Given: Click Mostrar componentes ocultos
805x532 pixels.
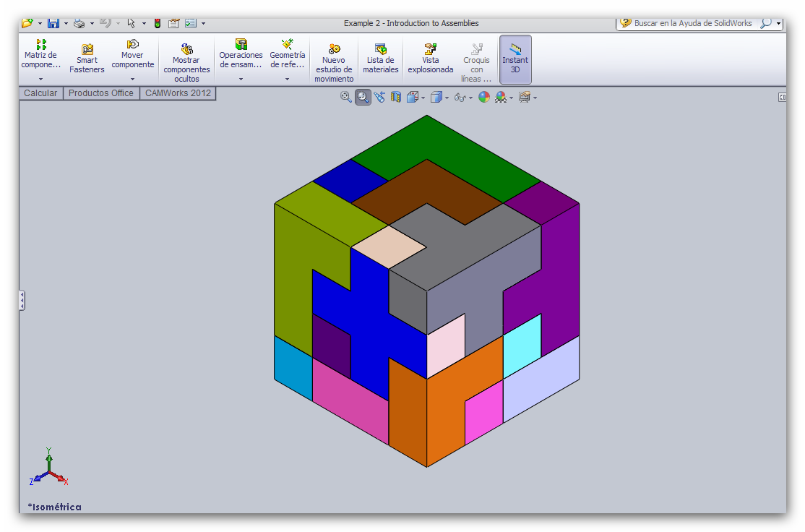Looking at the screenshot, I should point(186,63).
